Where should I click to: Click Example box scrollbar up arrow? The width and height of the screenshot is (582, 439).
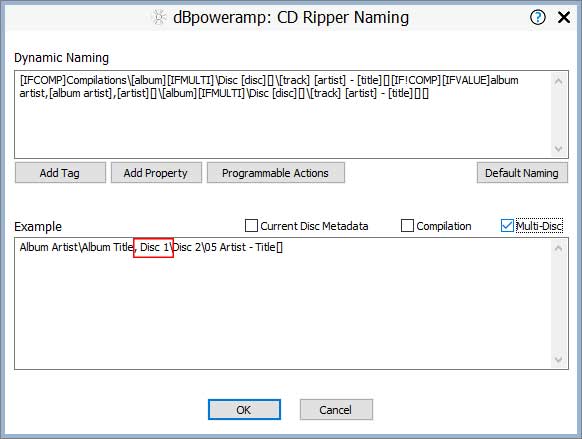(558, 248)
